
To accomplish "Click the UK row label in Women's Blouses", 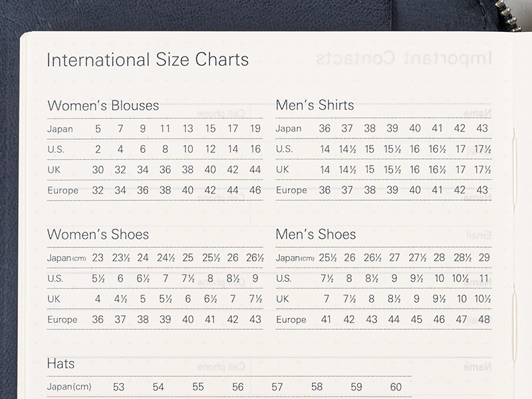I will click(55, 170).
